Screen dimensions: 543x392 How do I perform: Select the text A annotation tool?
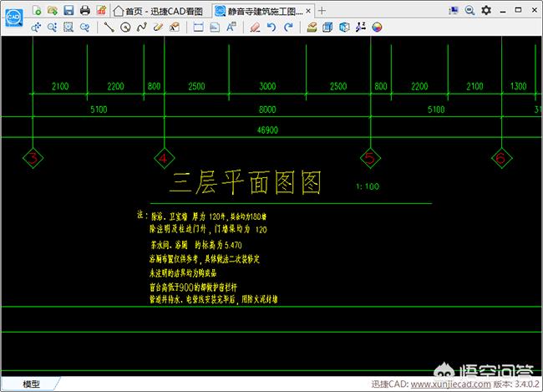click(x=231, y=27)
